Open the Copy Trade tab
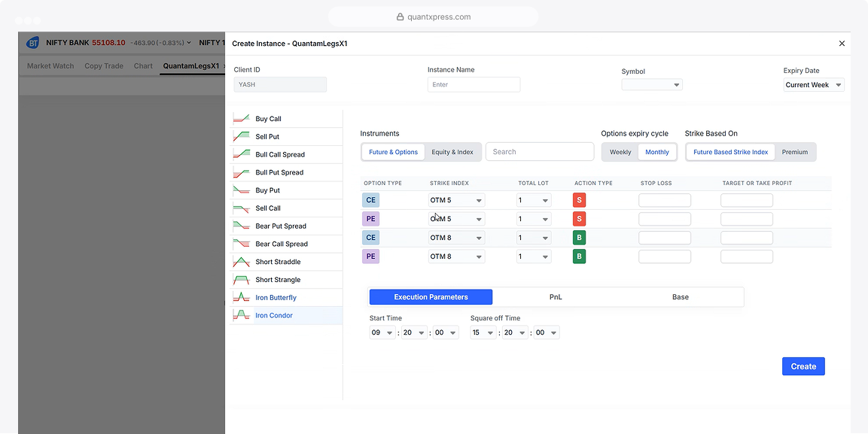Screen dimensions: 868x434 (104, 65)
